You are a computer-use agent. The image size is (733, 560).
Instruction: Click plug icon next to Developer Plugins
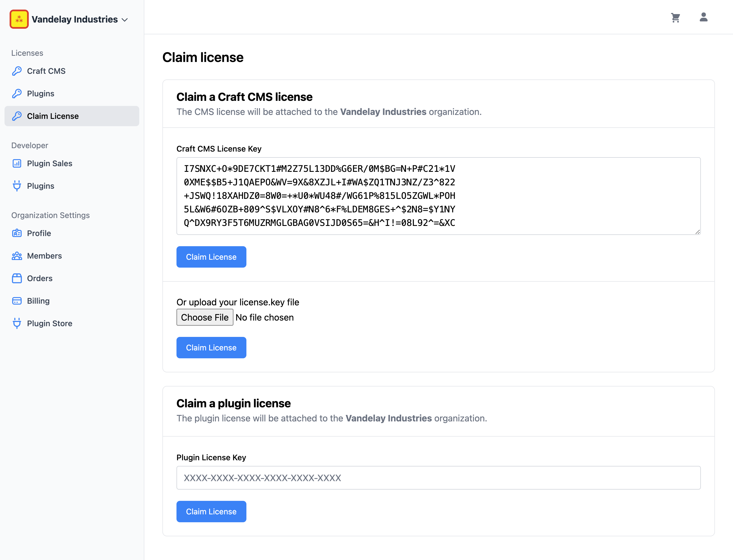[17, 186]
